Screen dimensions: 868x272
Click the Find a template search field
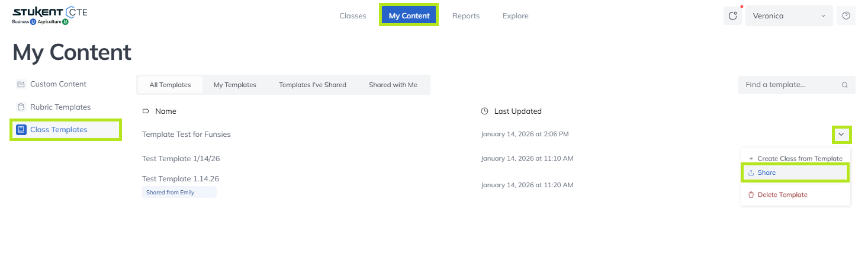[x=787, y=85]
